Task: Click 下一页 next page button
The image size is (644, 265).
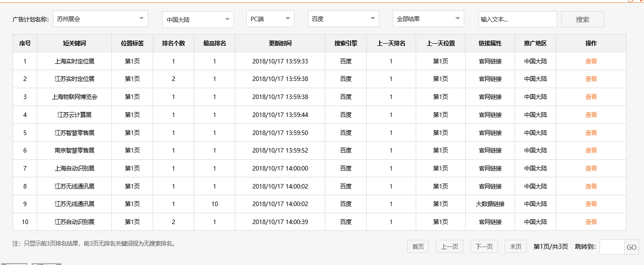Action: tap(484, 246)
